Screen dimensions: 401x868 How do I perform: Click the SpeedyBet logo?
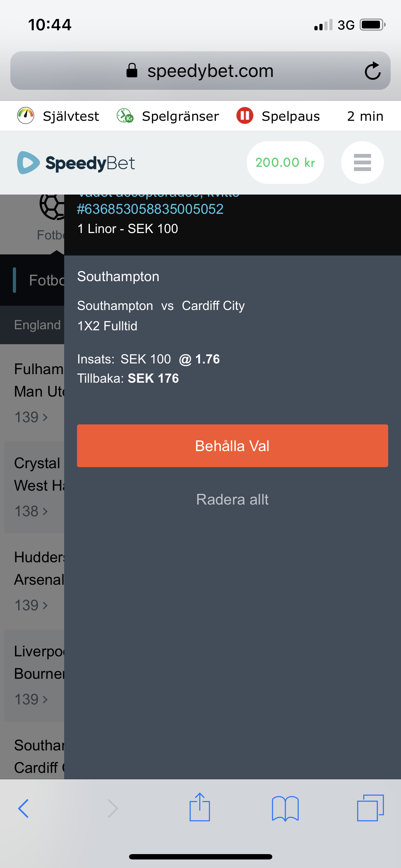point(76,163)
